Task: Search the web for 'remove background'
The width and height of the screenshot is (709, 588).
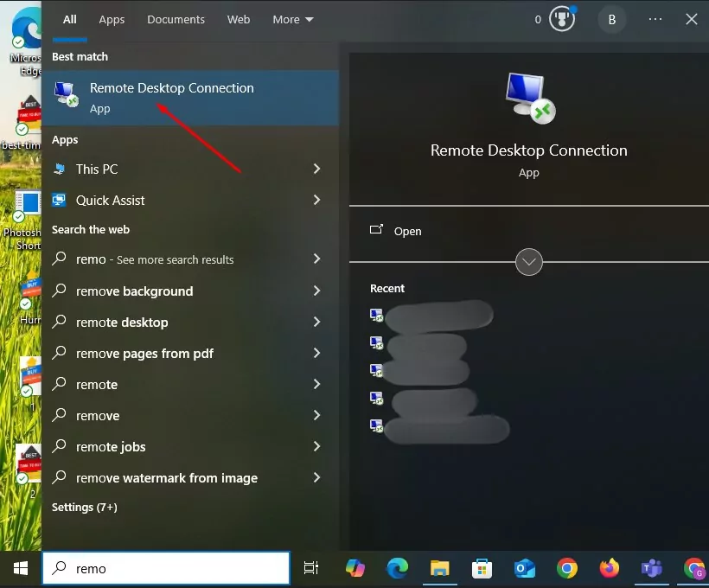Action: [x=135, y=291]
